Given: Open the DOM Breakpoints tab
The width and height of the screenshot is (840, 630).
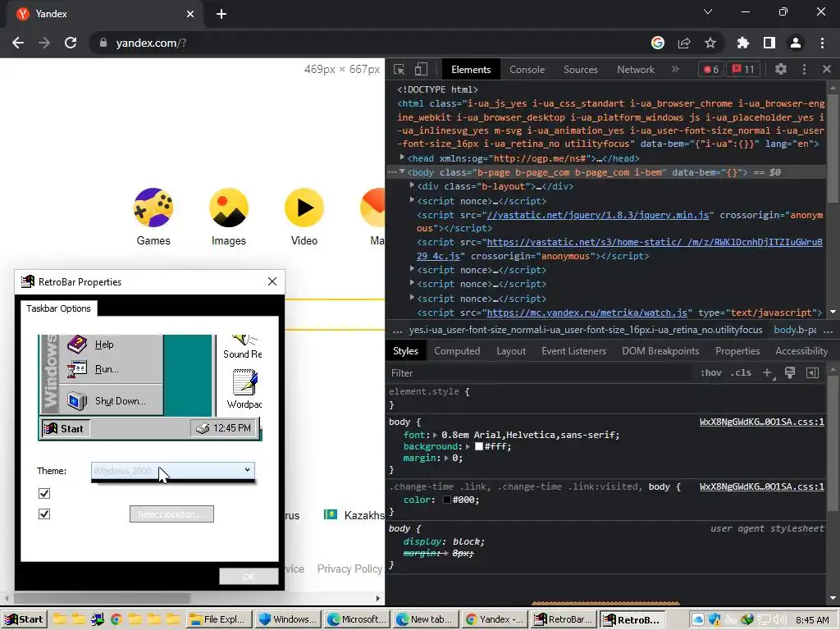Looking at the screenshot, I should [660, 351].
